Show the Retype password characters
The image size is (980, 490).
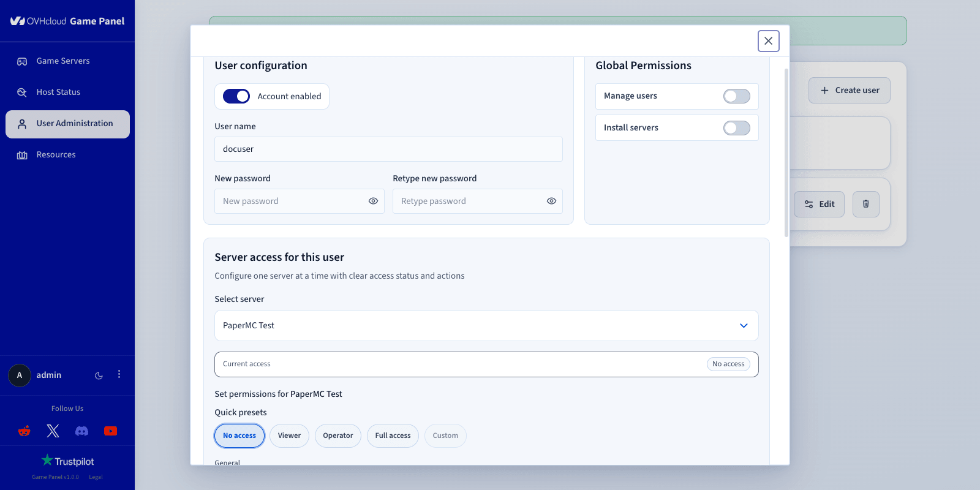click(x=551, y=201)
